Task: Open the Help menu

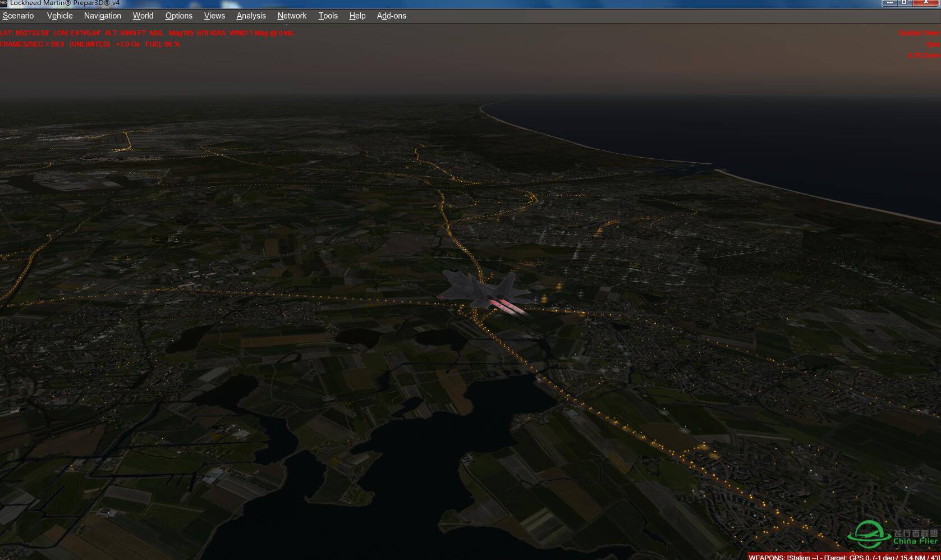Action: point(357,16)
